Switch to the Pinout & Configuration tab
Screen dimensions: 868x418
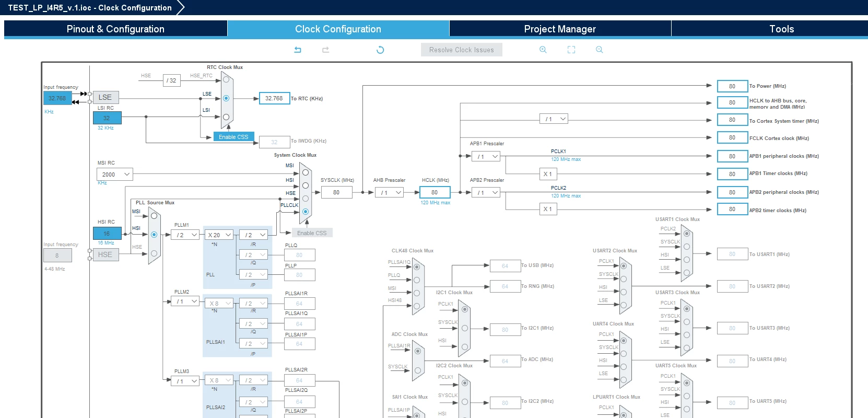click(115, 29)
